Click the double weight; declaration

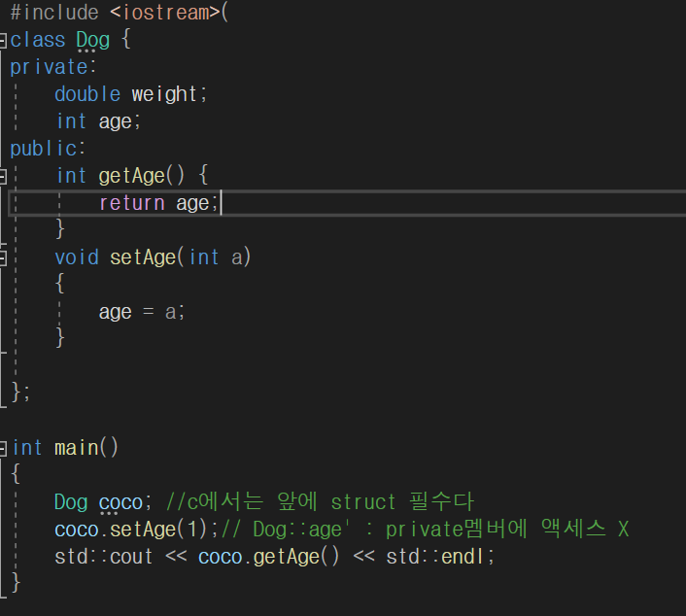pyautogui.click(x=131, y=94)
